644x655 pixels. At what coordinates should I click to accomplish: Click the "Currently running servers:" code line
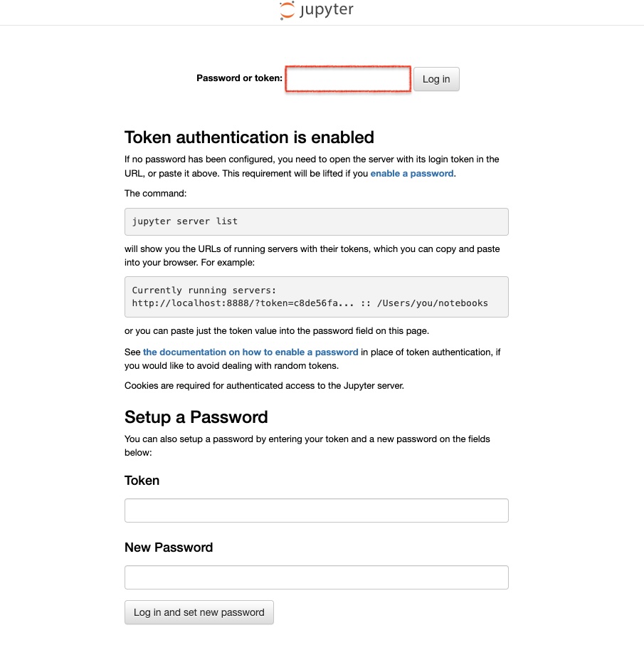point(204,290)
